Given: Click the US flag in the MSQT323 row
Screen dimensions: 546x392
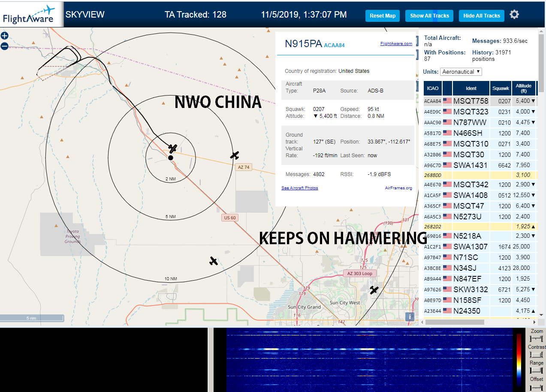Looking at the screenshot, I should 447,112.
